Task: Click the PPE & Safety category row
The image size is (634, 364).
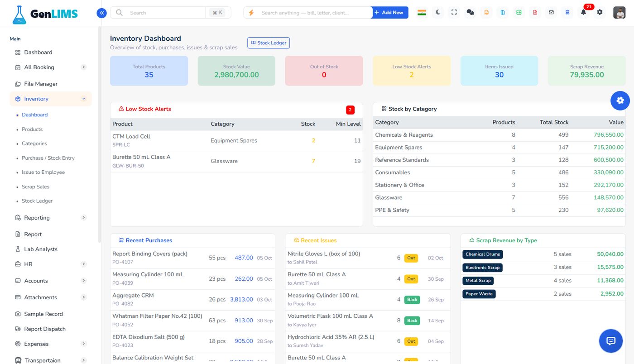Action: [499, 210]
